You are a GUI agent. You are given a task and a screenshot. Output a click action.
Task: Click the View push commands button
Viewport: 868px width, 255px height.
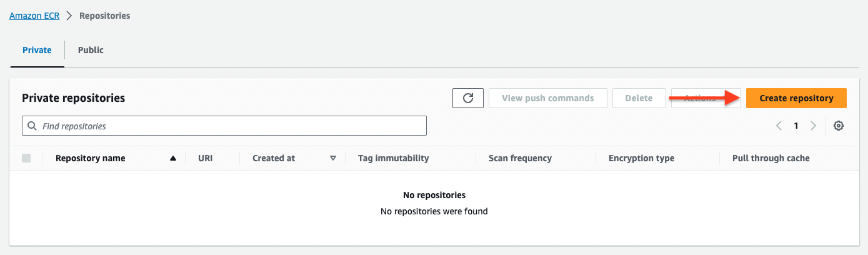tap(547, 98)
